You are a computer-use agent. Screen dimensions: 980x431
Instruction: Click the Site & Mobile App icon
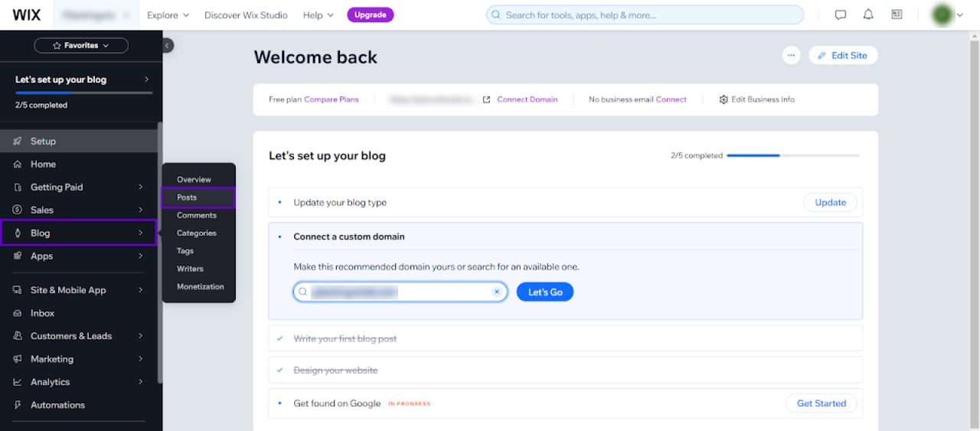click(x=17, y=290)
